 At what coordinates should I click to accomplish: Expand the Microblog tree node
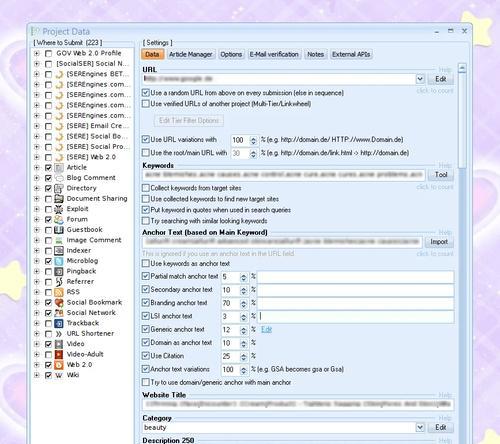(37, 261)
